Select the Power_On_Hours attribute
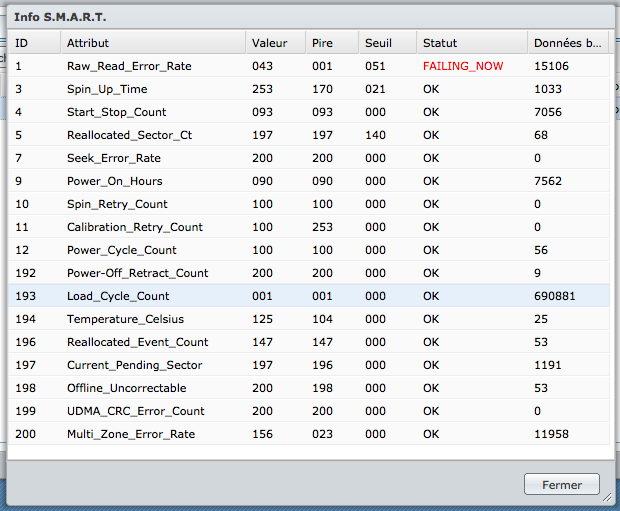The image size is (620, 511). tap(115, 181)
